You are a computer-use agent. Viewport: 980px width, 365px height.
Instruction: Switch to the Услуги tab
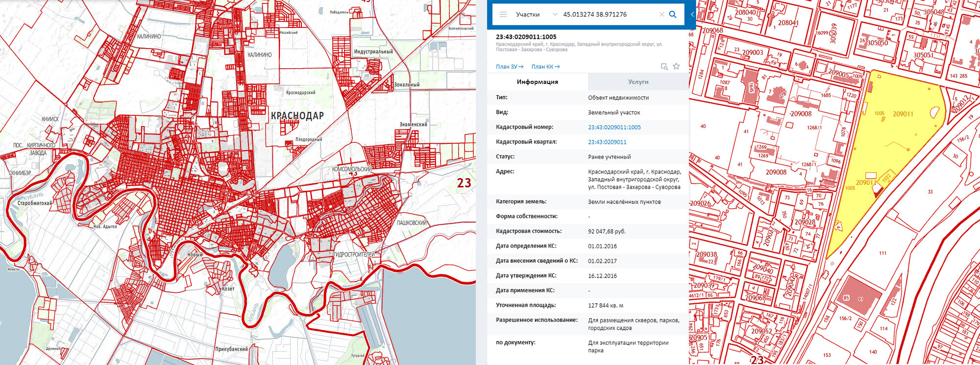[638, 82]
